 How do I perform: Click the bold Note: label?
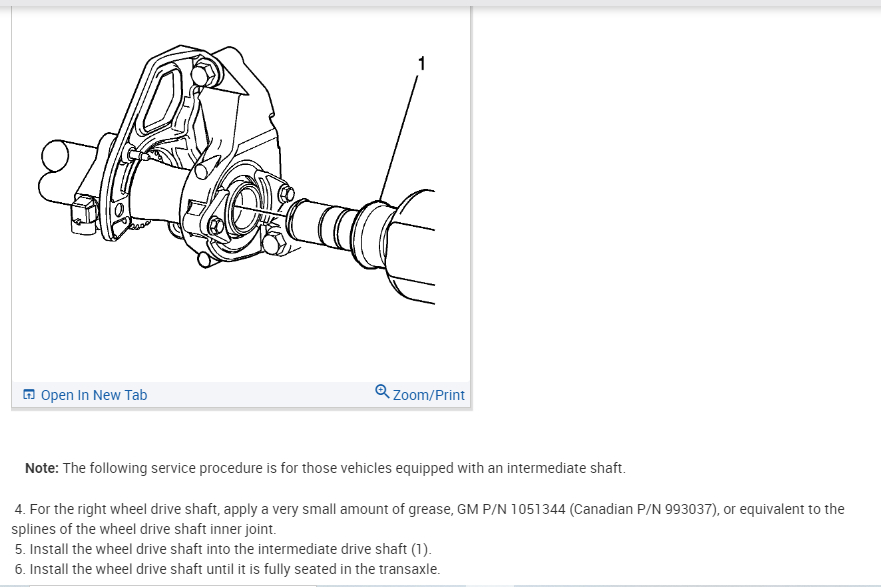pyautogui.click(x=42, y=468)
